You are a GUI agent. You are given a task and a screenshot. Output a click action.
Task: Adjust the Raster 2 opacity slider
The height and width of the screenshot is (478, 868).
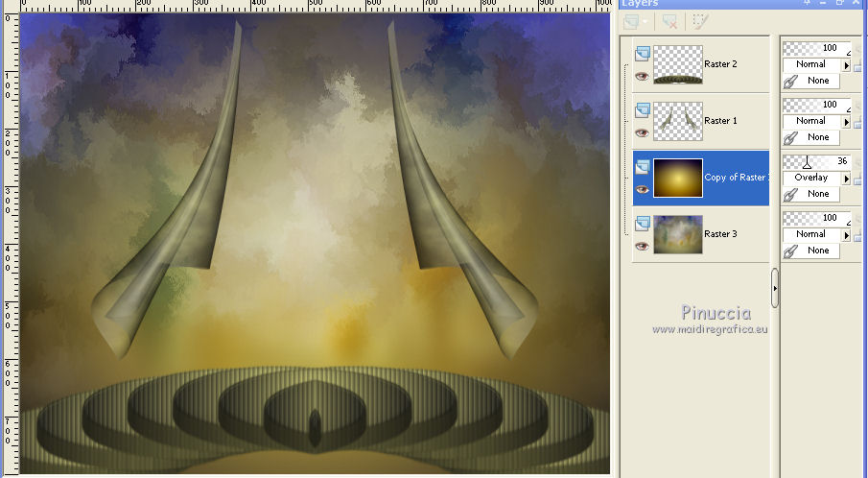[817, 48]
